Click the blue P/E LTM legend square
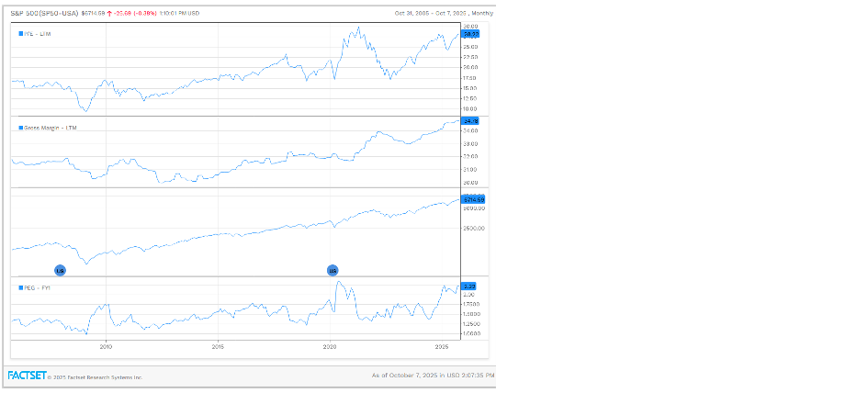This screenshot has height=393, width=868. [x=21, y=32]
